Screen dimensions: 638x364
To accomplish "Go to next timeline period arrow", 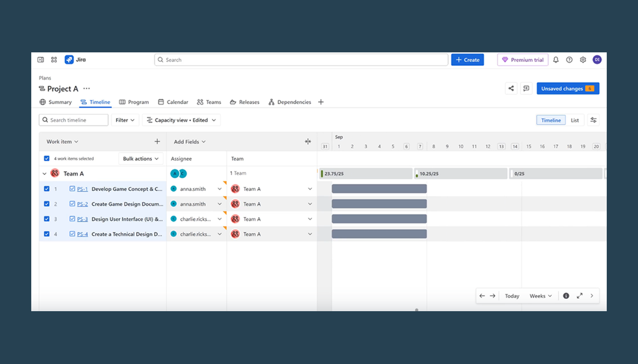I will point(492,296).
